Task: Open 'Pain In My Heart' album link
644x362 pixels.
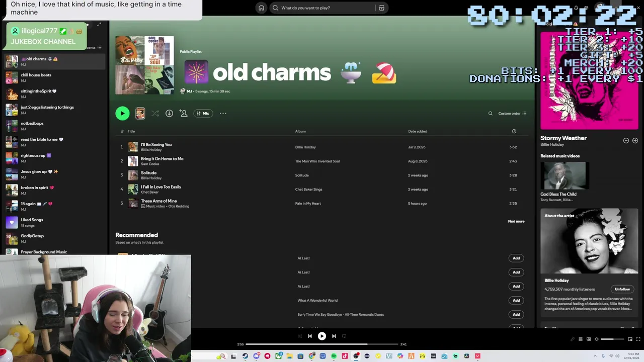Action: point(308,203)
